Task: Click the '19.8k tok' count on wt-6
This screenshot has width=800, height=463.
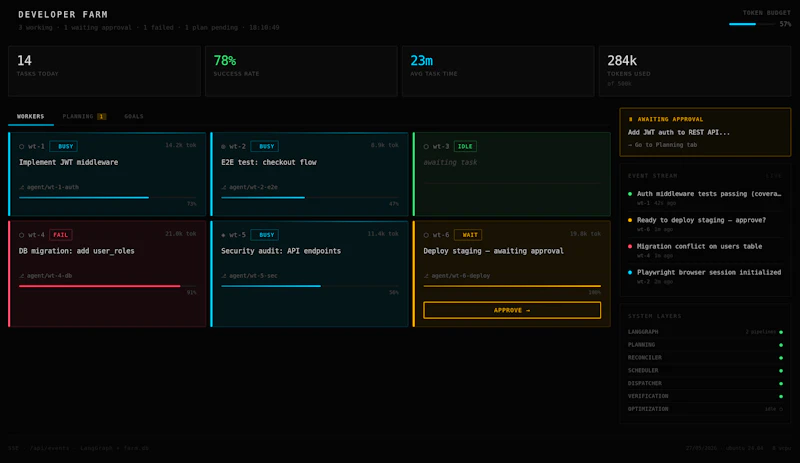Action: 585,234
